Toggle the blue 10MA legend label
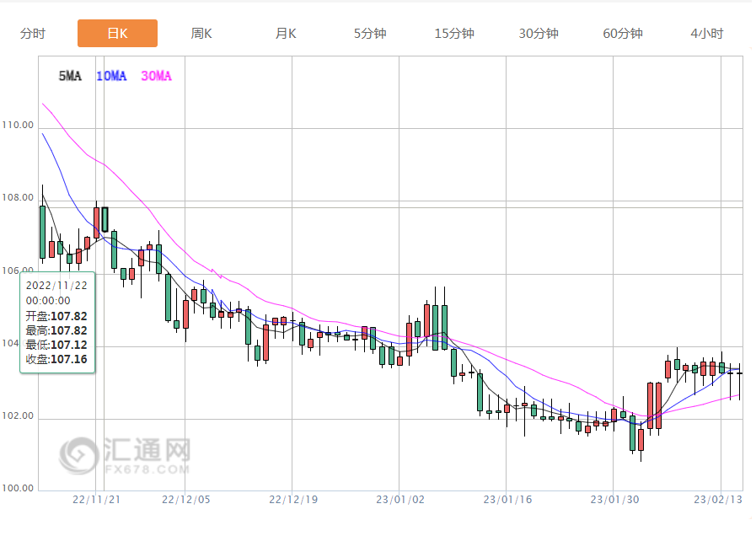The width and height of the screenshot is (756, 536). (x=111, y=77)
